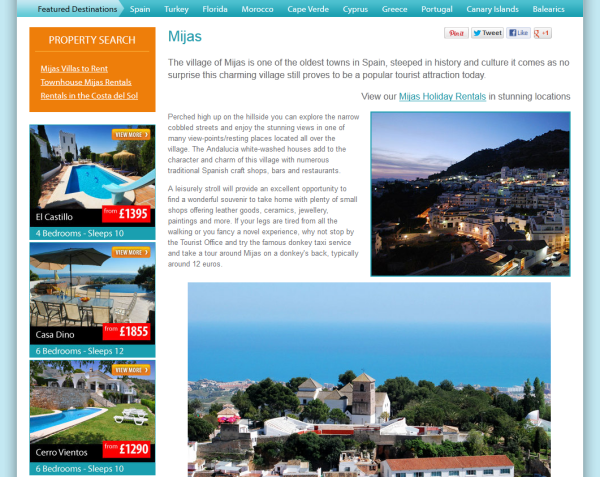
Task: Click the El Castillo property name
Action: click(x=54, y=217)
